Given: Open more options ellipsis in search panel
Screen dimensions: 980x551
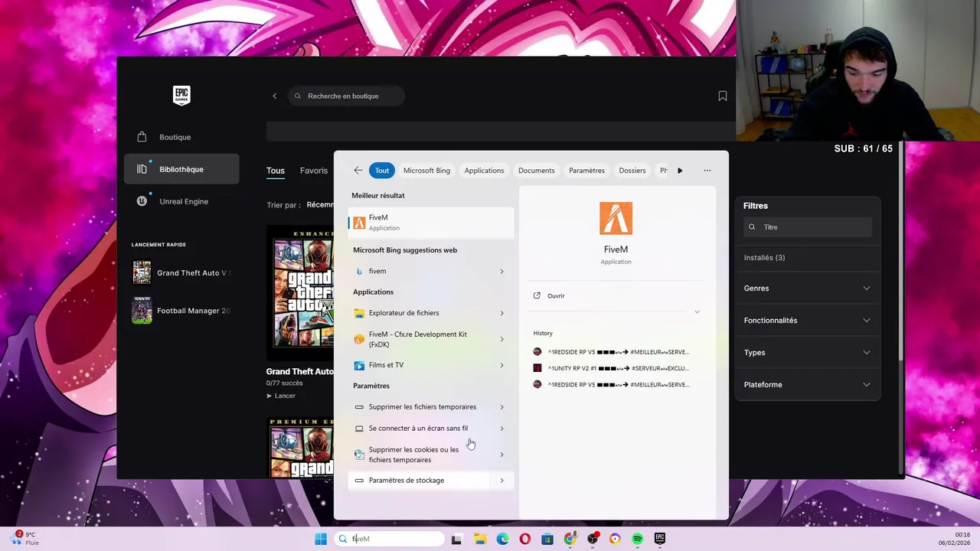Looking at the screenshot, I should [x=707, y=171].
